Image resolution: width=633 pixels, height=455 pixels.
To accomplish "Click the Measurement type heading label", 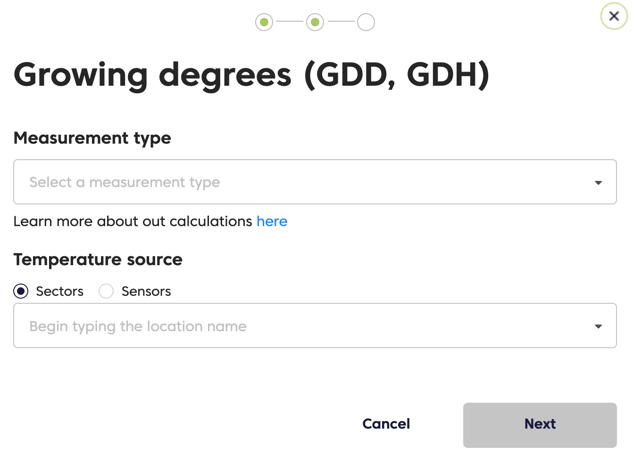I will coord(92,138).
